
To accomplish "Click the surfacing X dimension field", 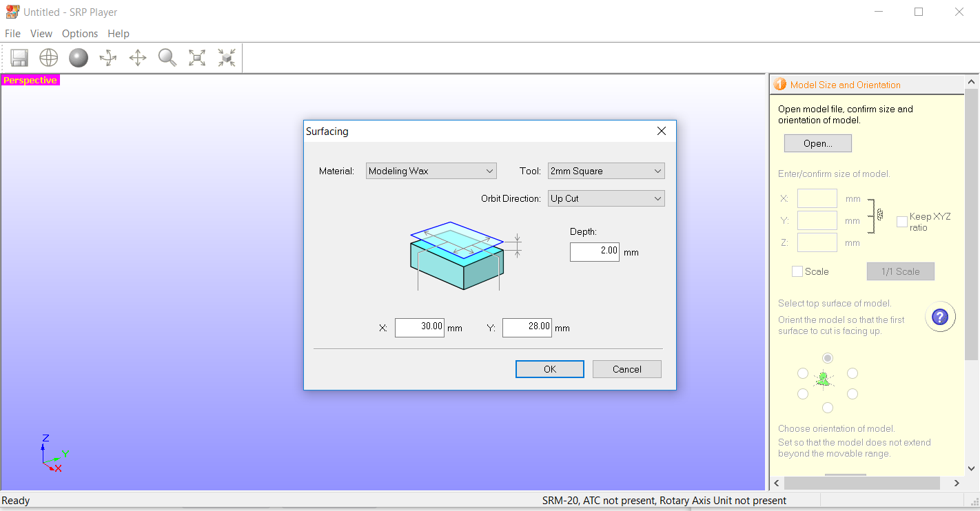I will point(420,328).
